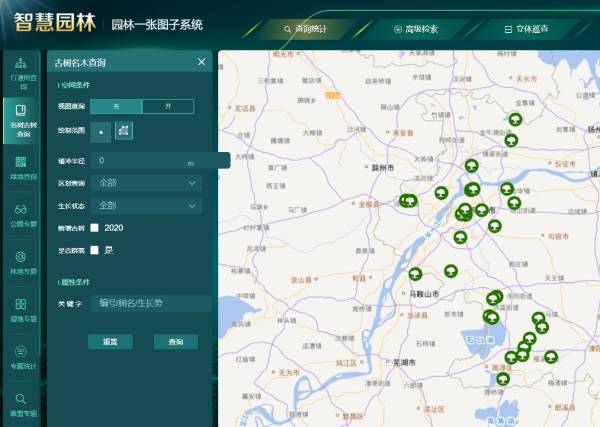Click the 查询 search button
This screenshot has width=600, height=427.
pos(176,342)
